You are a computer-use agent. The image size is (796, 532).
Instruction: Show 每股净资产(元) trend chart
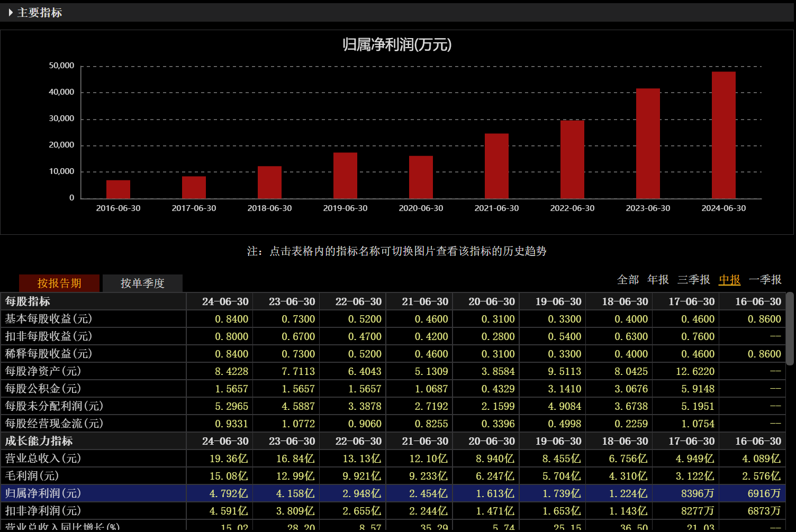[x=43, y=371]
